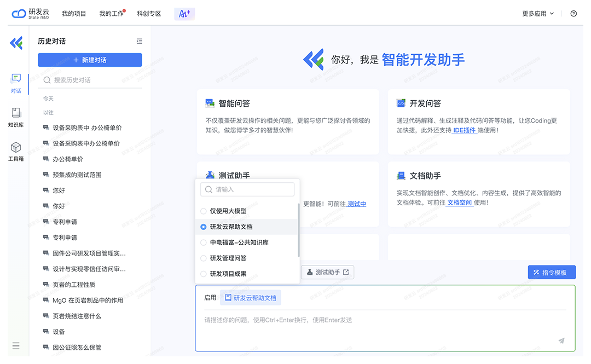This screenshot has height=364, width=591.
Task: Click the 指令模板 button
Action: [x=552, y=273]
